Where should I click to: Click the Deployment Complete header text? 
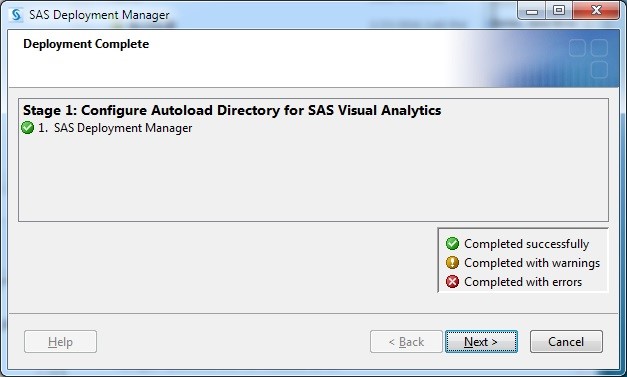tap(86, 44)
